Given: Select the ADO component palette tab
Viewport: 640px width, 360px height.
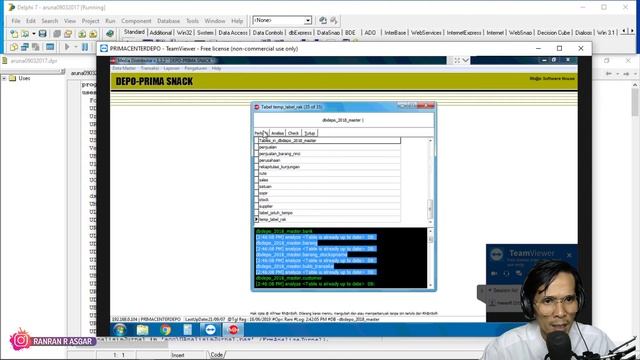Looking at the screenshot, I should pyautogui.click(x=370, y=33).
